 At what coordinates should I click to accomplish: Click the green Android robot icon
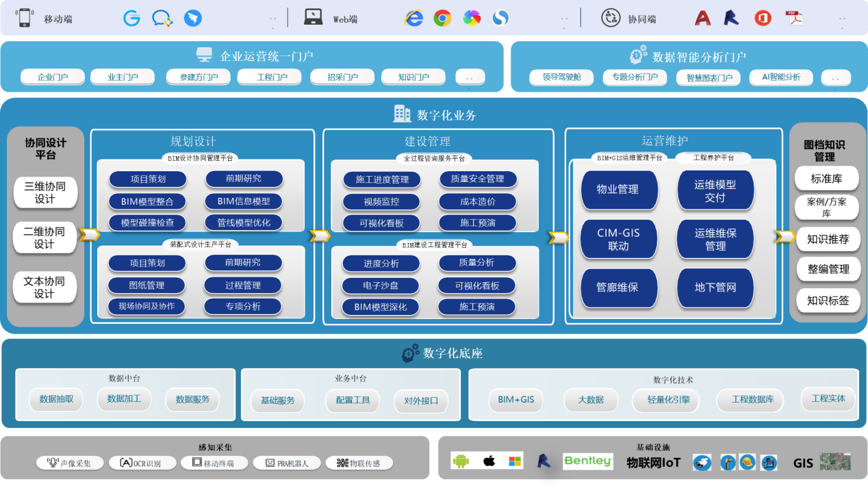click(x=461, y=461)
